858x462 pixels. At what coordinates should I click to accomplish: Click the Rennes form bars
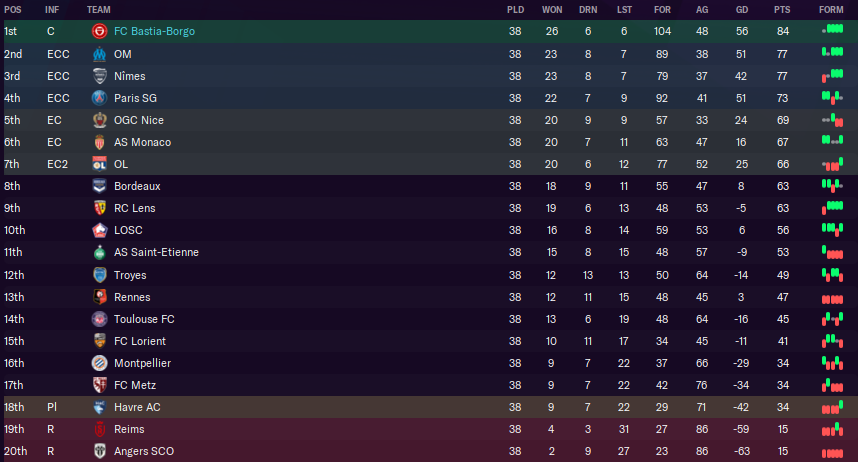point(832,299)
